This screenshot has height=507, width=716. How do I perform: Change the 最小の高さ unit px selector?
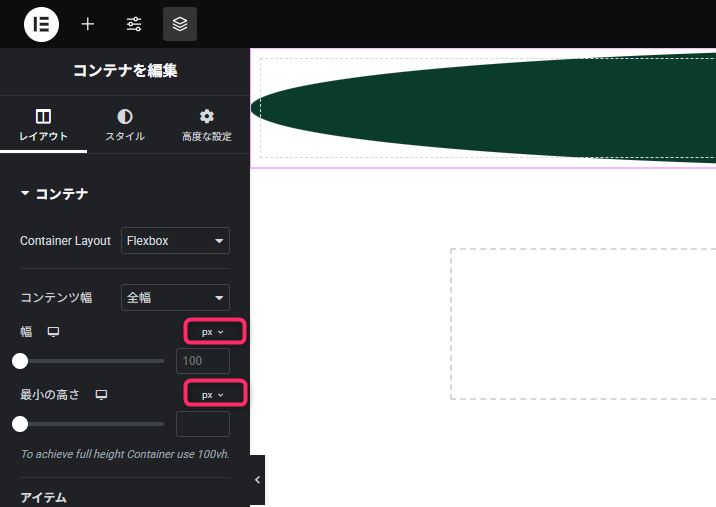pyautogui.click(x=213, y=395)
